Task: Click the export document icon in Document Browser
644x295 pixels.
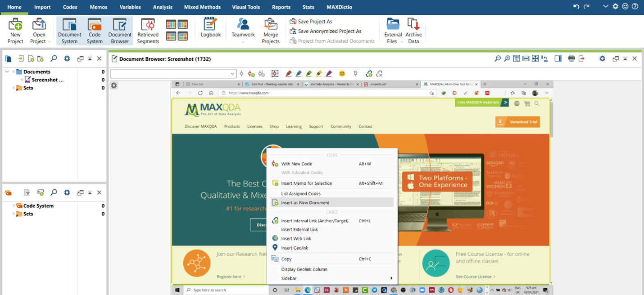Action: click(x=581, y=58)
